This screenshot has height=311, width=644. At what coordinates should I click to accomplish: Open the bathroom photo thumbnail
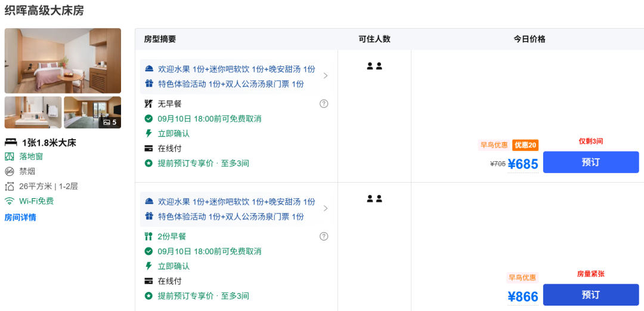33,112
